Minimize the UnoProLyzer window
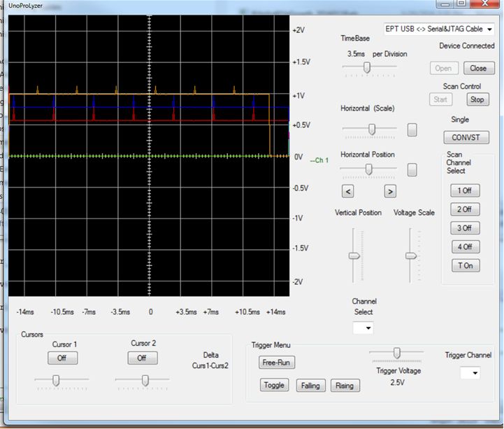This screenshot has height=429, width=504. pos(445,3)
